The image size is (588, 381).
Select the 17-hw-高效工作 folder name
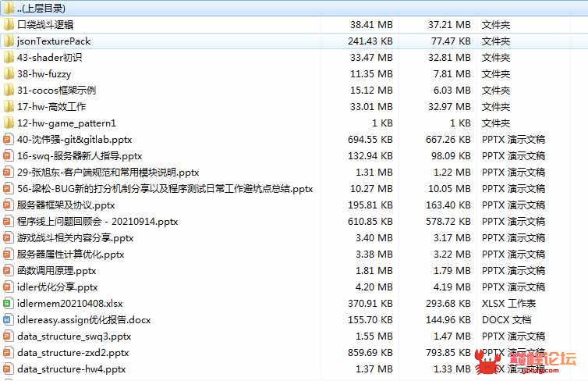[x=51, y=107]
